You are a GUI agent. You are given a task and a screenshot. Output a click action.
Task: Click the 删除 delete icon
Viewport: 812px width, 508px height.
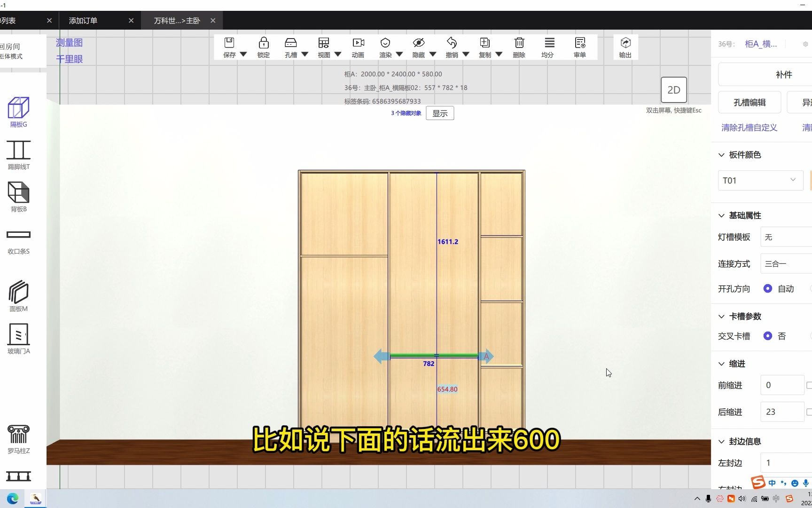coord(519,43)
